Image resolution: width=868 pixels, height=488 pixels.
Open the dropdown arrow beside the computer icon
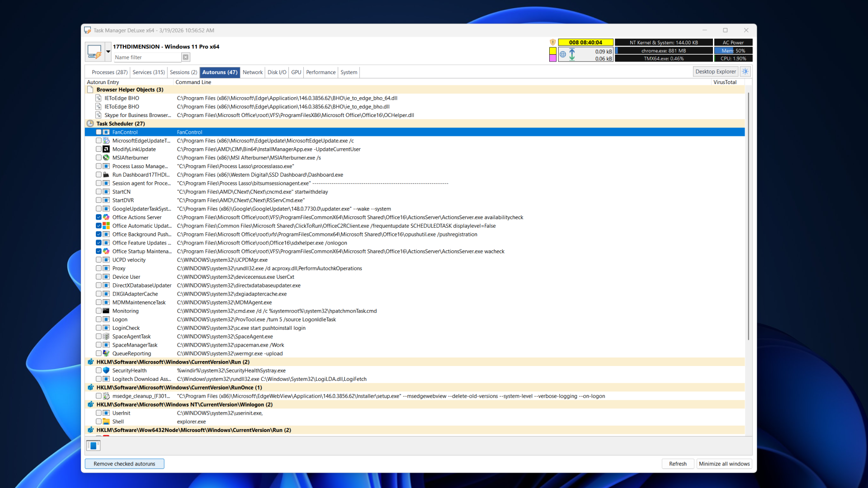click(x=108, y=52)
